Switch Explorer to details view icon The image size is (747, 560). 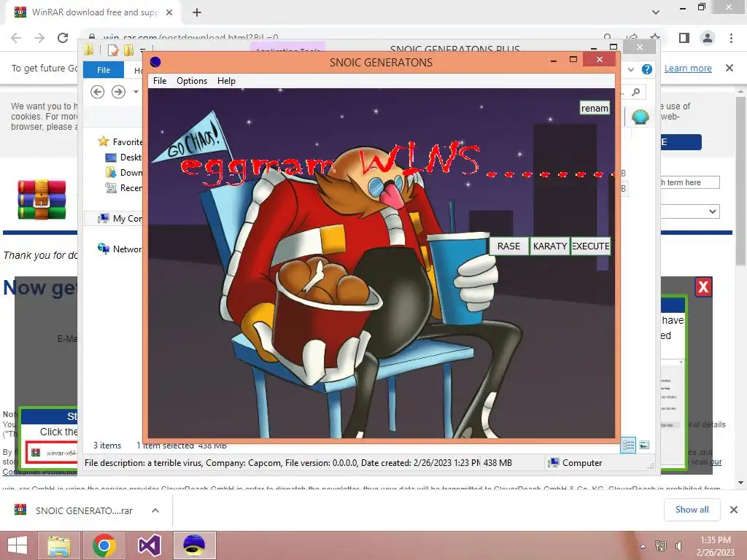click(x=628, y=446)
